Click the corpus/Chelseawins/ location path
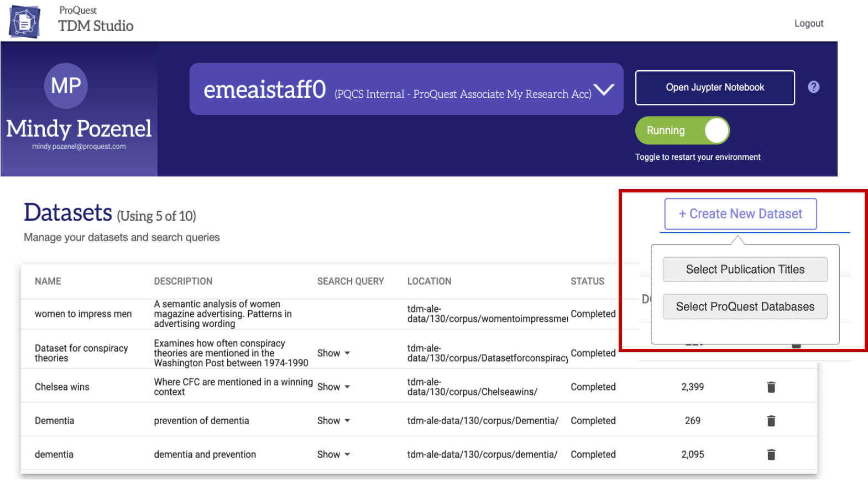This screenshot has height=480, width=868. pos(472,387)
